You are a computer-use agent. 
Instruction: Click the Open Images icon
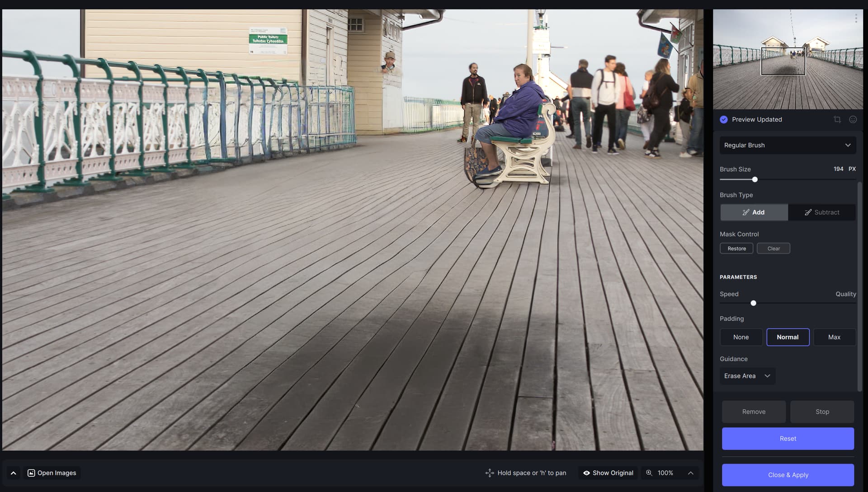[x=31, y=473]
